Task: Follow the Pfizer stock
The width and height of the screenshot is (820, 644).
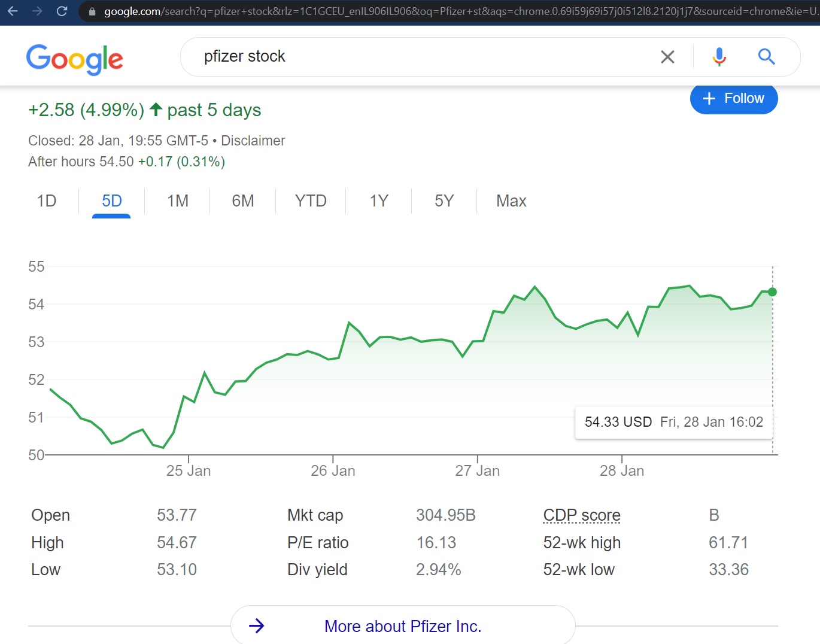Action: (x=734, y=98)
